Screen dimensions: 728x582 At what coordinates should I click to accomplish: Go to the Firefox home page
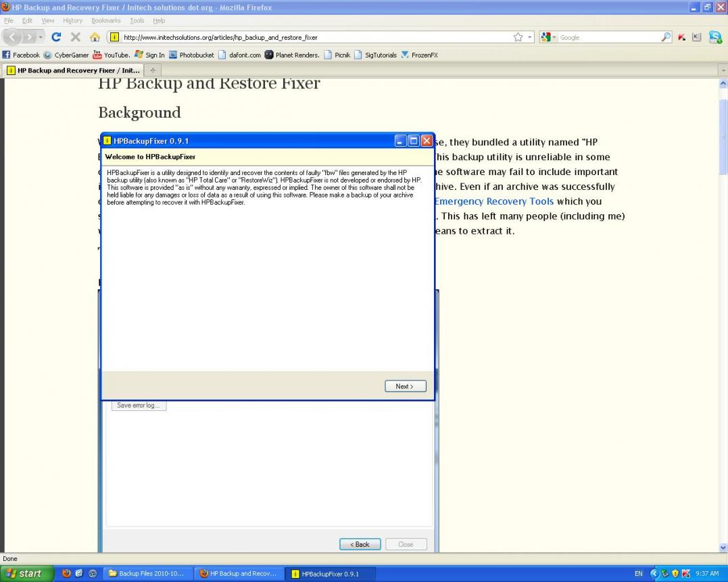tap(95, 37)
